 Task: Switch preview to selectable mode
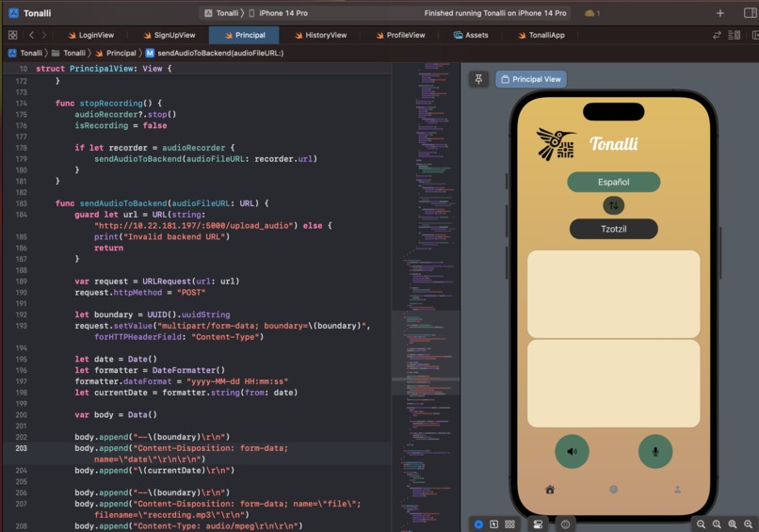(493, 524)
